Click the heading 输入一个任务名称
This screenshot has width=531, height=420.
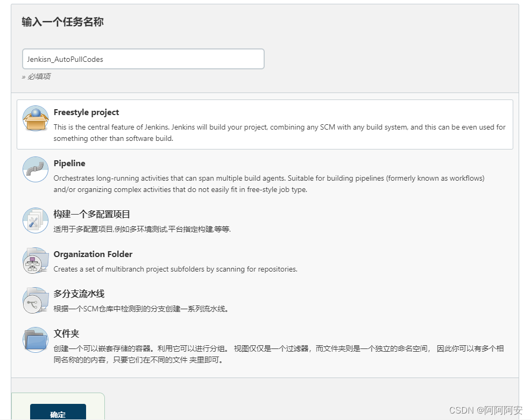(x=62, y=22)
